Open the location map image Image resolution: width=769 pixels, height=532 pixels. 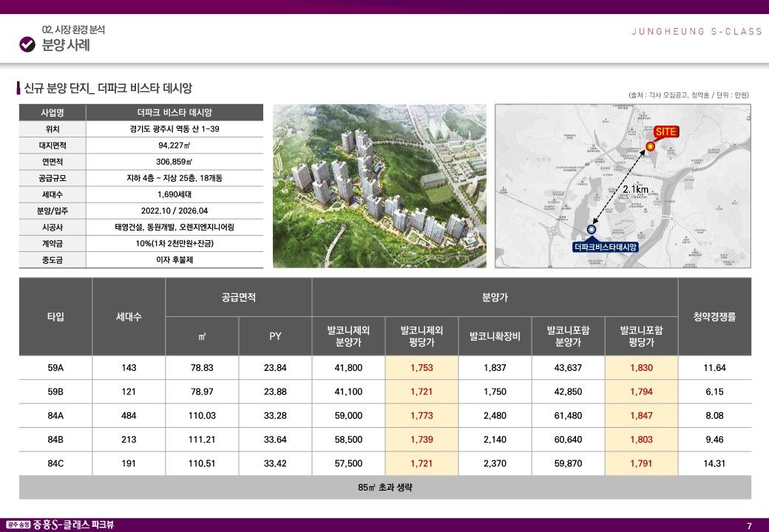623,185
